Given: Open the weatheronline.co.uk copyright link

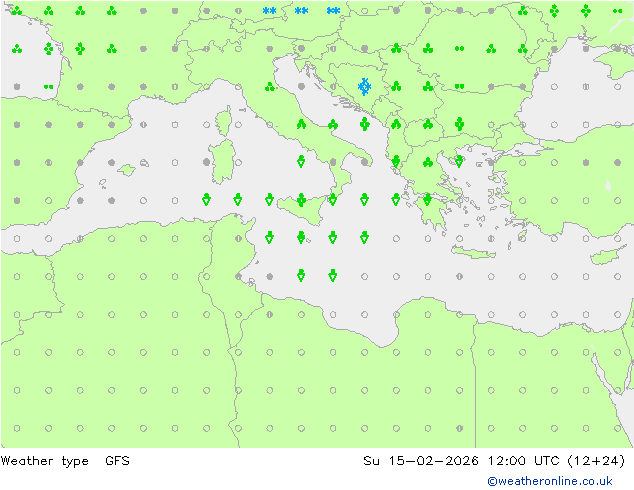Looking at the screenshot, I should (x=549, y=481).
